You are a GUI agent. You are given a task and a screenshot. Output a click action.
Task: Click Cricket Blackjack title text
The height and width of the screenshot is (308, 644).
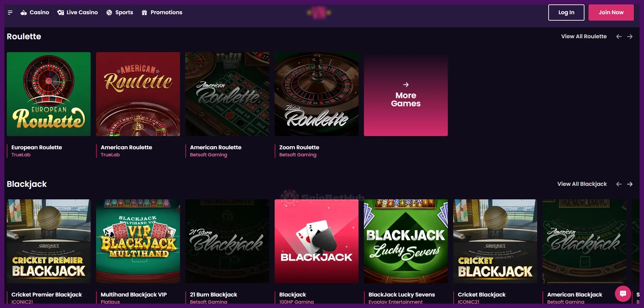point(482,294)
